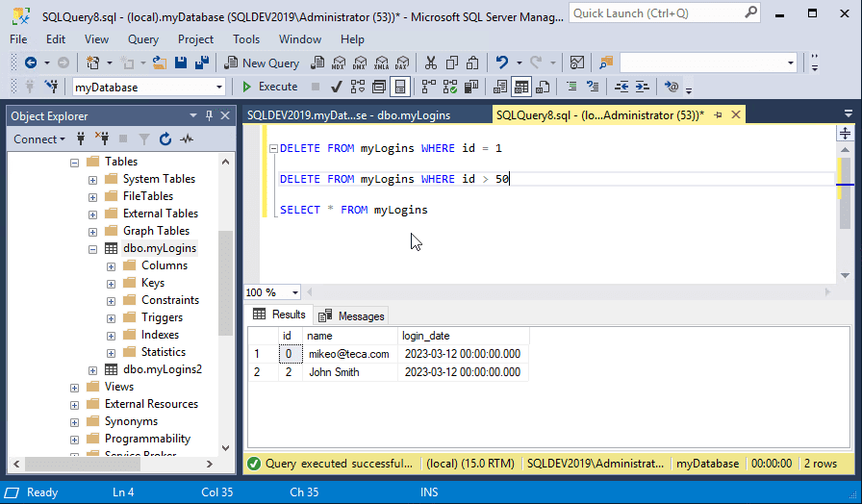Image resolution: width=862 pixels, height=504 pixels.
Task: Display Estimated Execution Plan icon
Action: pyautogui.click(x=358, y=87)
